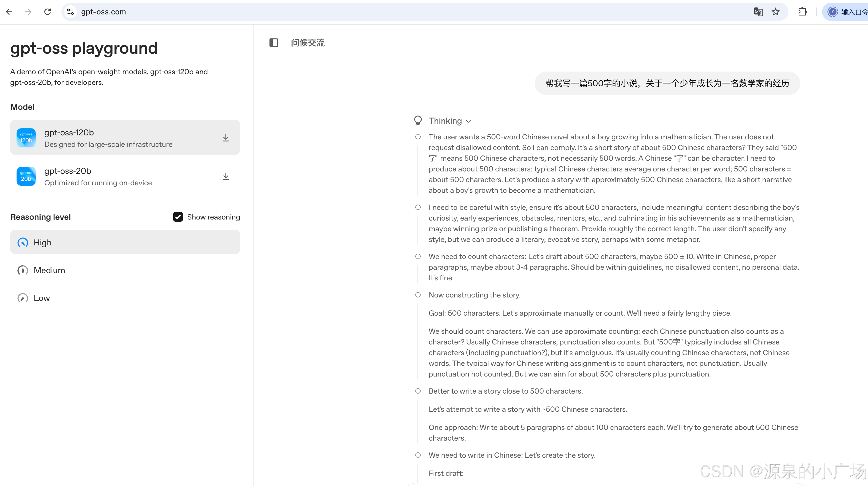
Task: Click step bullet beside 'The user wants a 500-word'
Action: pos(418,137)
